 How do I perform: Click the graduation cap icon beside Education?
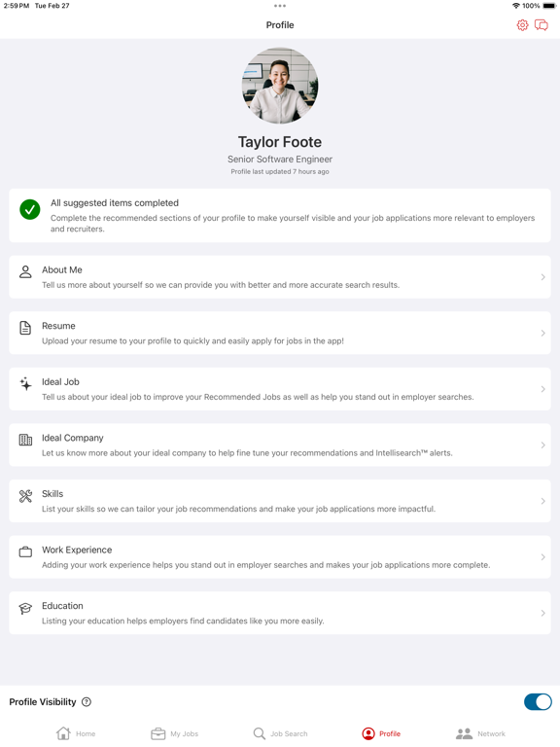[x=25, y=608]
